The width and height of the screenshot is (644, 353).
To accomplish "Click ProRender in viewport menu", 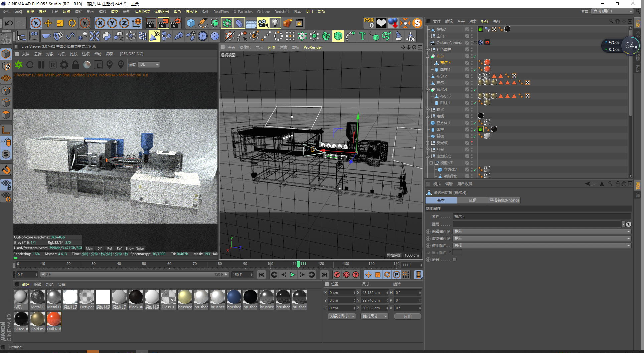I will 313,47.
